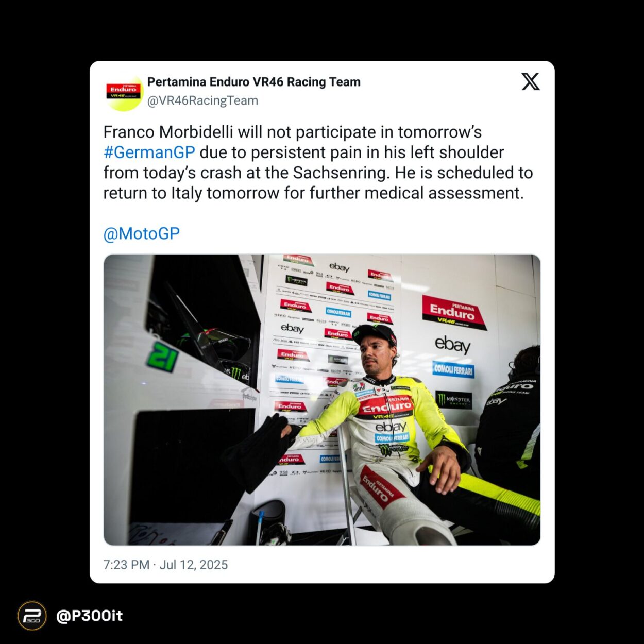Screen dimensions: 644x644
Task: Click the P300 circular logo icon
Action: pyautogui.click(x=32, y=616)
